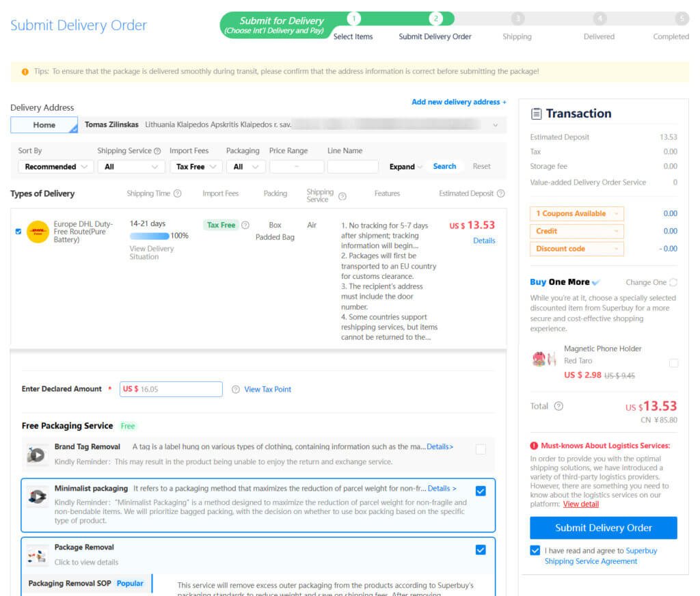Untick the Shipping Service Agreement checkbox
The width and height of the screenshot is (700, 596).
point(535,551)
